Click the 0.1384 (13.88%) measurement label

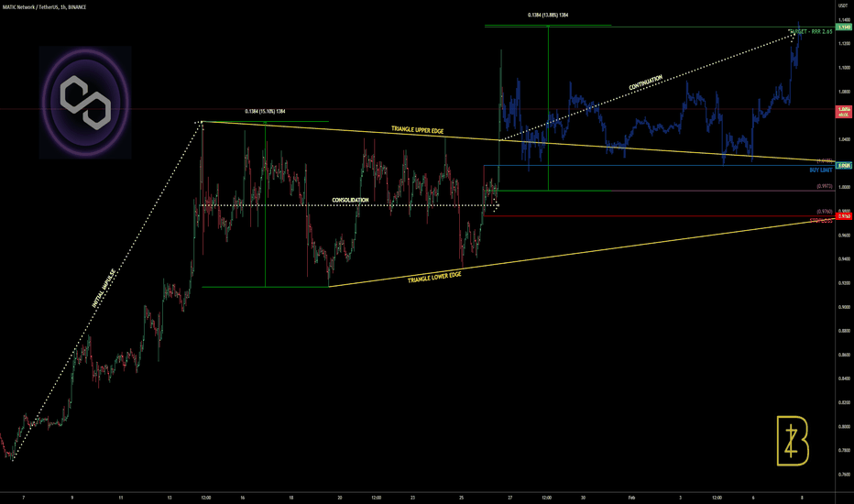pos(548,16)
